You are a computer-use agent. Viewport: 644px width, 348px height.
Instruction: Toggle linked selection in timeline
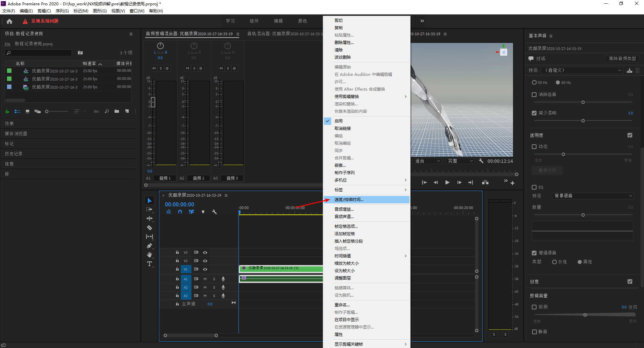pyautogui.click(x=191, y=212)
